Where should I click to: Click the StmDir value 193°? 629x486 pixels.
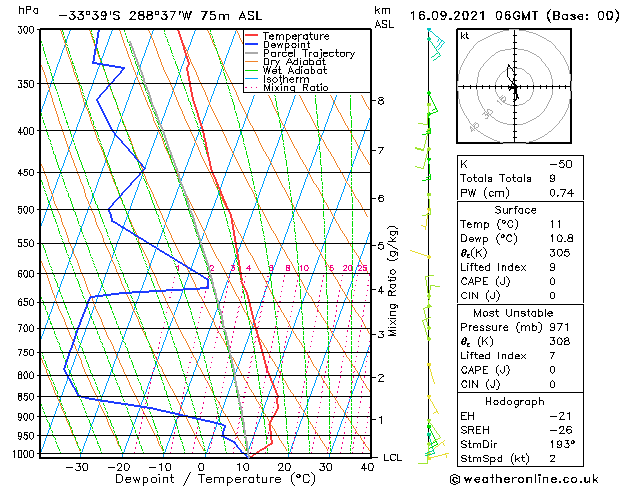(x=562, y=444)
